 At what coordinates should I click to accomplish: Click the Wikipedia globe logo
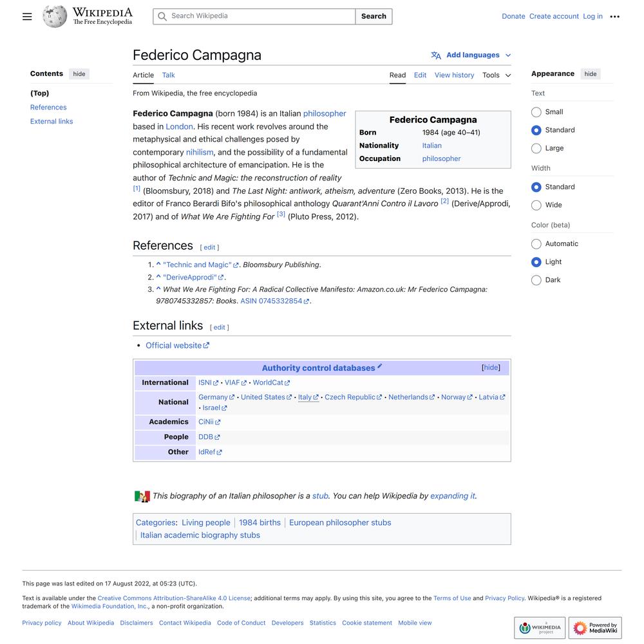(x=55, y=17)
